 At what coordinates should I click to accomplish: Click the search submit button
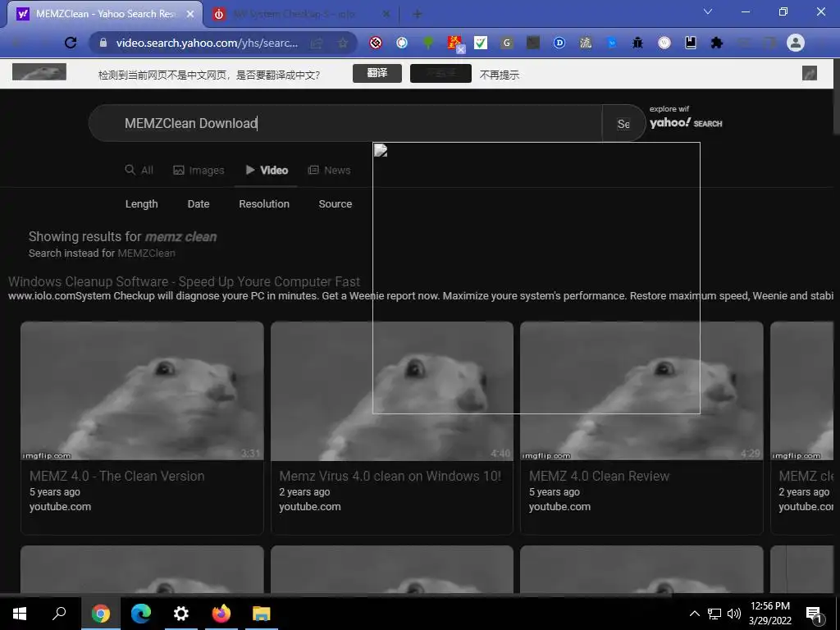[623, 124]
